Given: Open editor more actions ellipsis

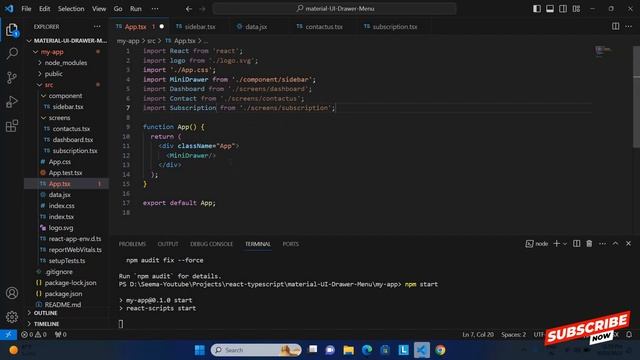Looking at the screenshot, I should pyautogui.click(x=628, y=27).
